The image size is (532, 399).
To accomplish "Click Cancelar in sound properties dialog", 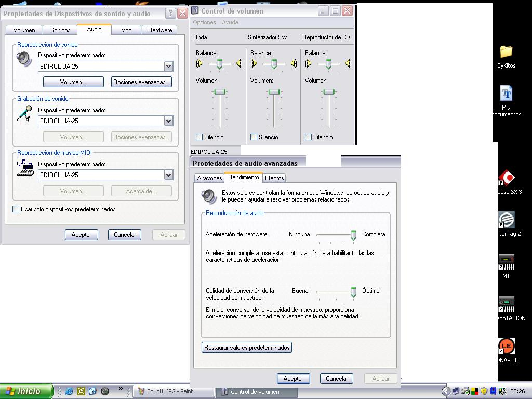I will click(125, 234).
